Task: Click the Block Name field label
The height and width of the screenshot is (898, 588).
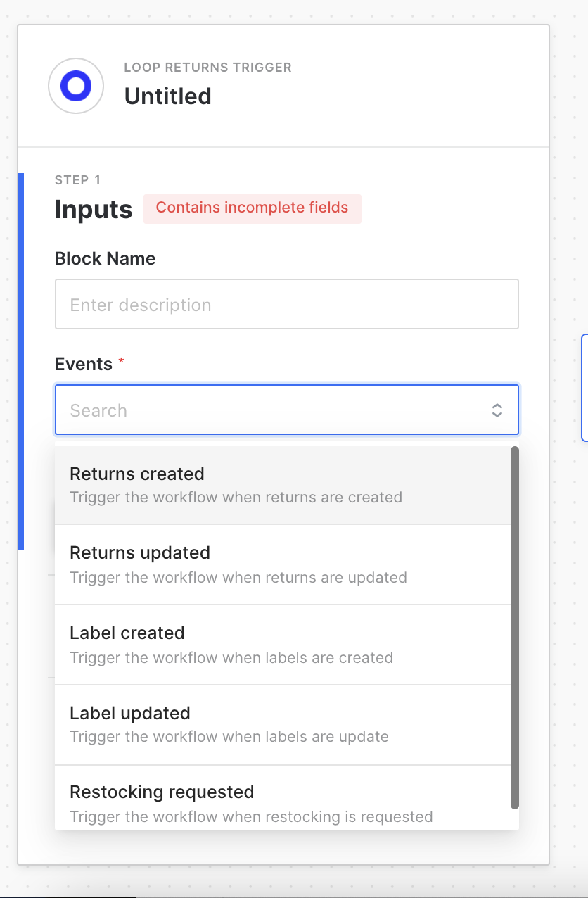Action: click(106, 258)
